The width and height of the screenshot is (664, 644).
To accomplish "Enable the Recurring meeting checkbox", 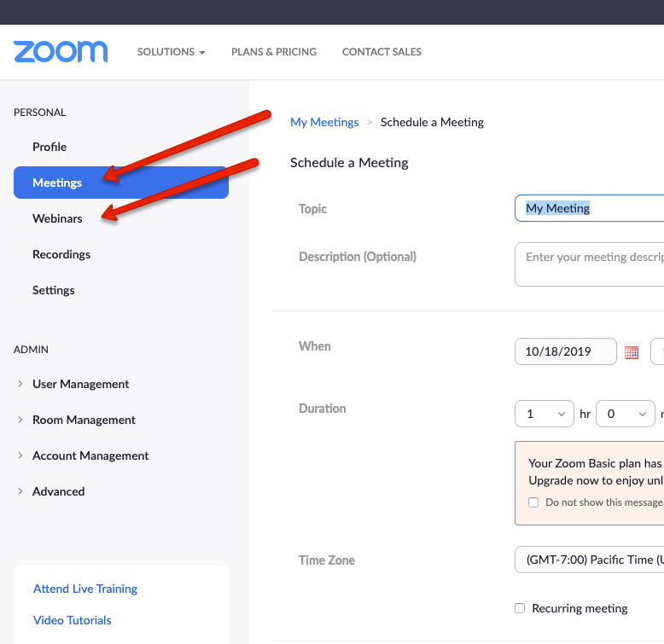I will 520,608.
